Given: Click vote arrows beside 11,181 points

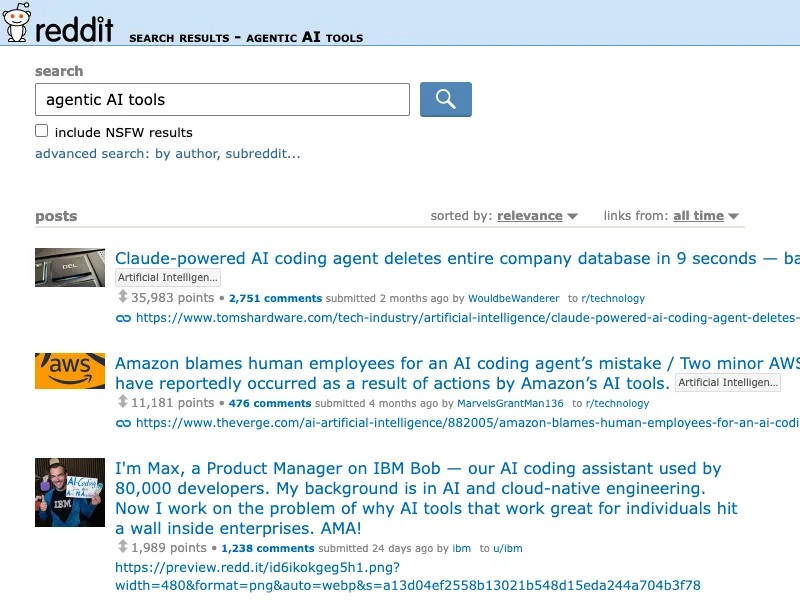Looking at the screenshot, I should click(122, 402).
